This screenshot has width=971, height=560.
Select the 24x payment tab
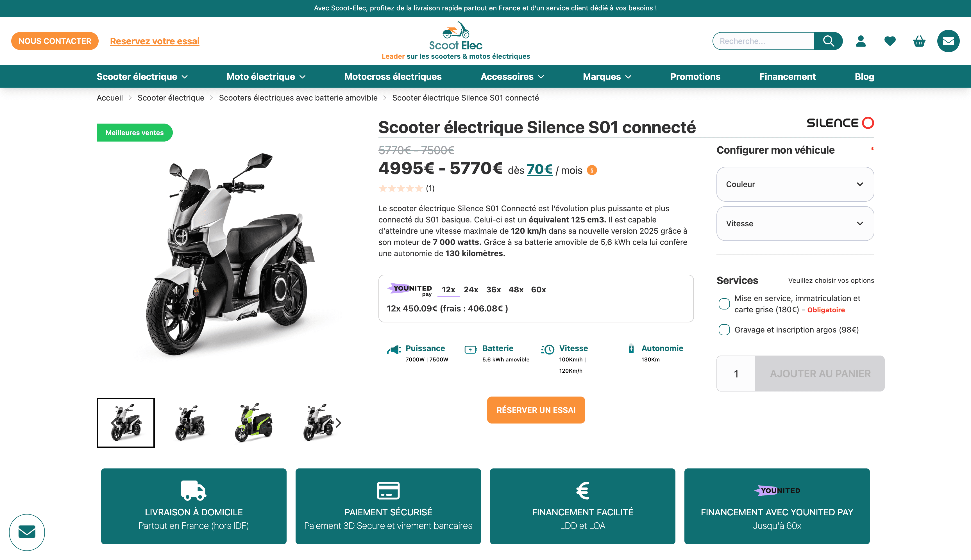tap(471, 290)
